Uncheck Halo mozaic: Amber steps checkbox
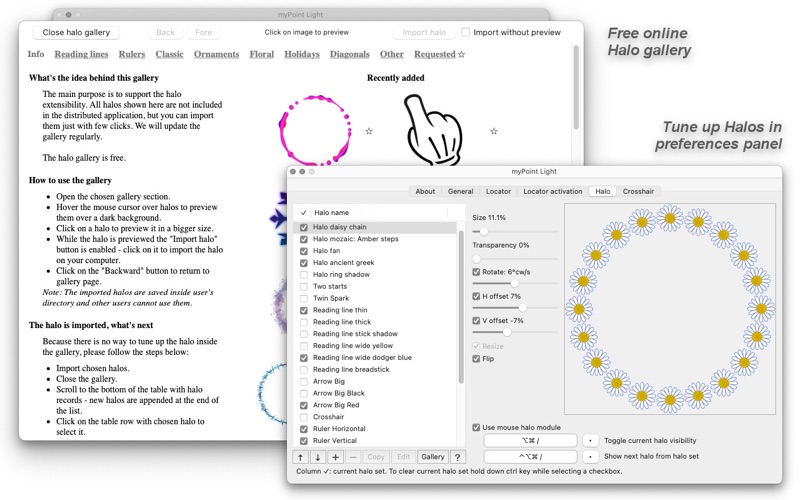 coord(304,239)
